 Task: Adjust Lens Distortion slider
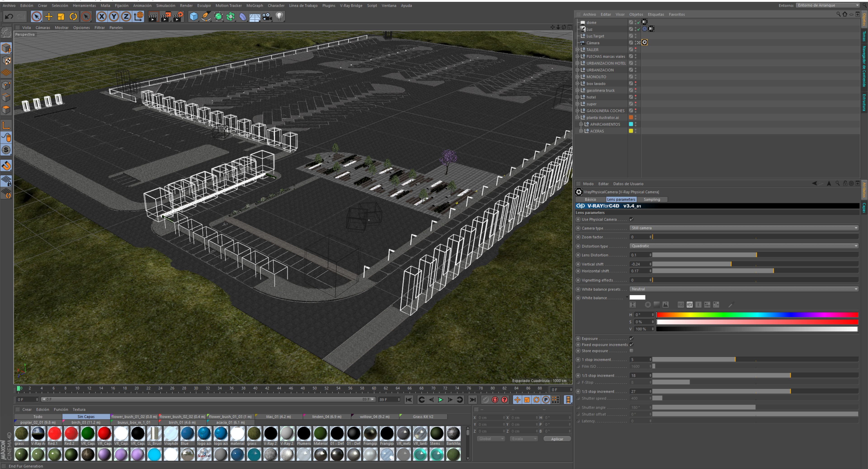pyautogui.click(x=755, y=255)
